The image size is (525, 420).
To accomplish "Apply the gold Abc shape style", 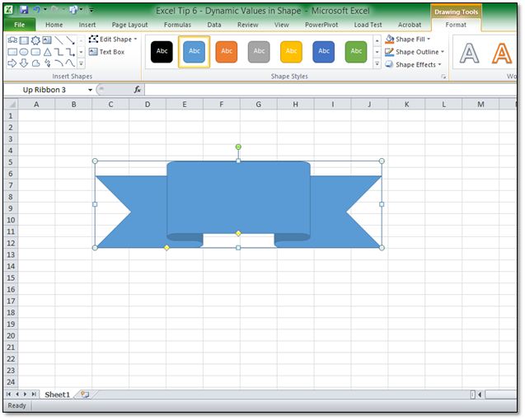I will (291, 52).
